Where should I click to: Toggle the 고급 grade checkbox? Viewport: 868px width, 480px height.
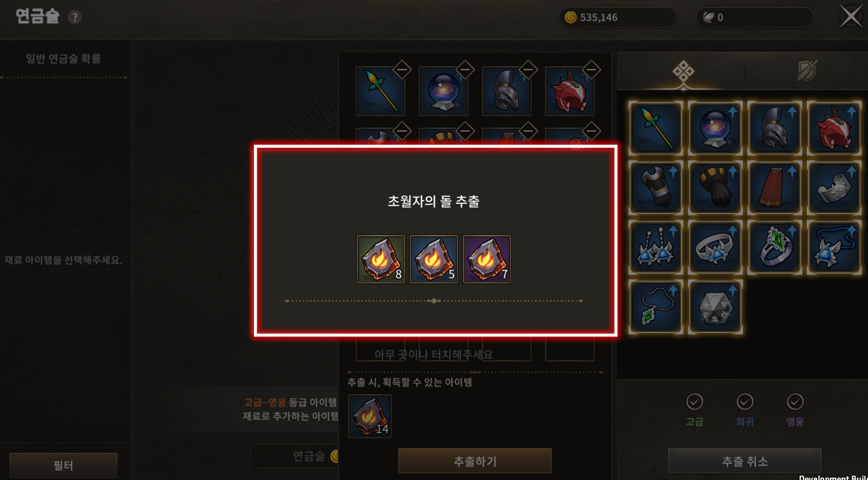point(694,402)
